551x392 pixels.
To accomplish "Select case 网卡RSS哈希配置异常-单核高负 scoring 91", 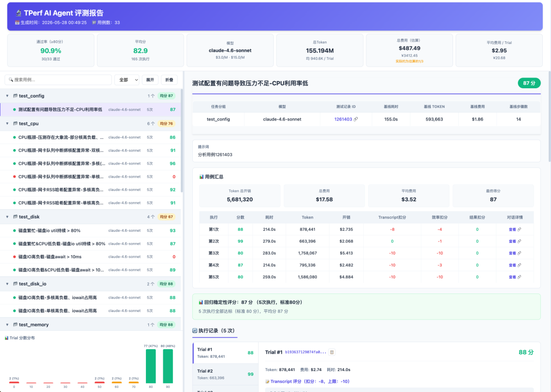I will point(90,203).
